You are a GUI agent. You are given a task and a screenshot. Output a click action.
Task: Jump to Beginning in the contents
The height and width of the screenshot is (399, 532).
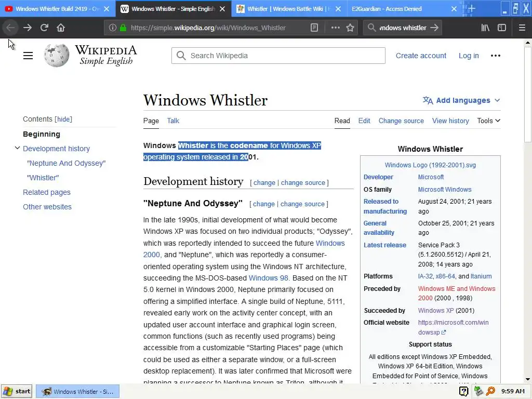(42, 134)
